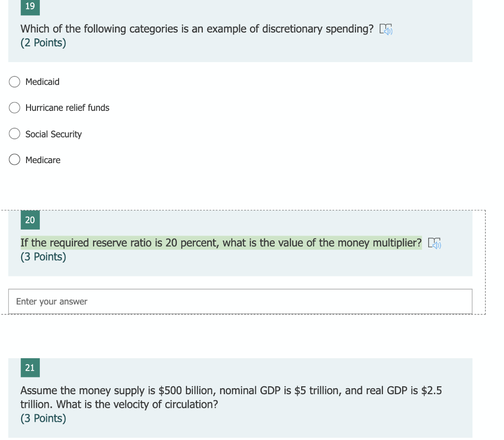Image resolution: width=504 pixels, height=440 pixels.
Task: Open Immersive Reader for question 19
Action: pyautogui.click(x=386, y=30)
